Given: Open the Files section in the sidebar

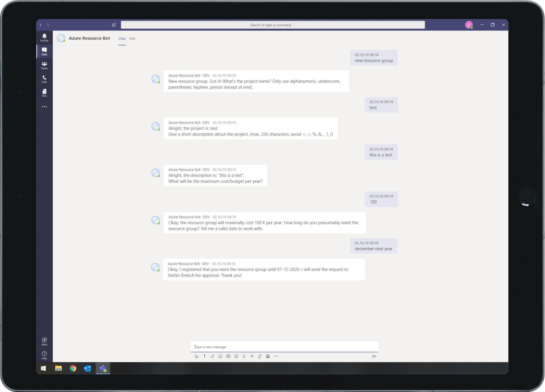Looking at the screenshot, I should point(44,93).
